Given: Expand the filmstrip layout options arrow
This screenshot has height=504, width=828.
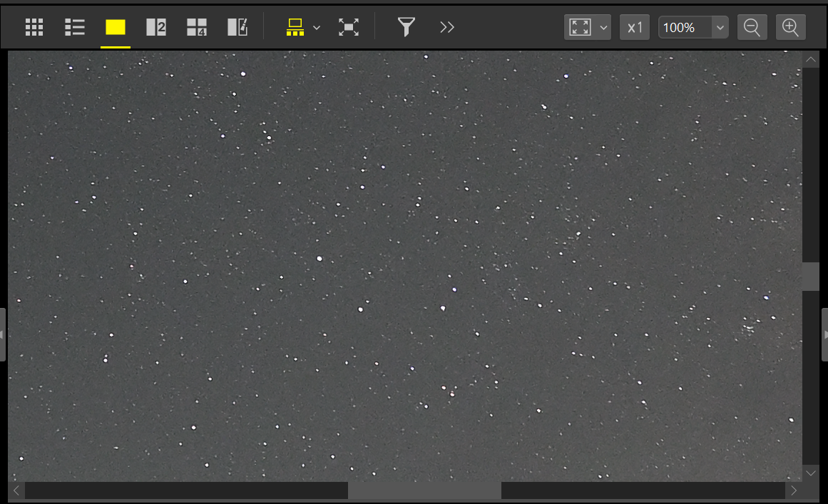Looking at the screenshot, I should click(x=317, y=28).
